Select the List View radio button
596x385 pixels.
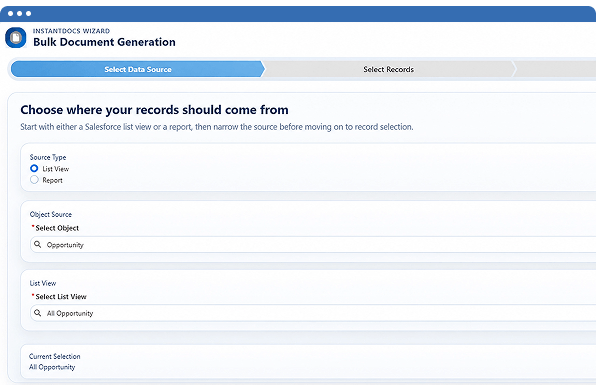point(34,168)
